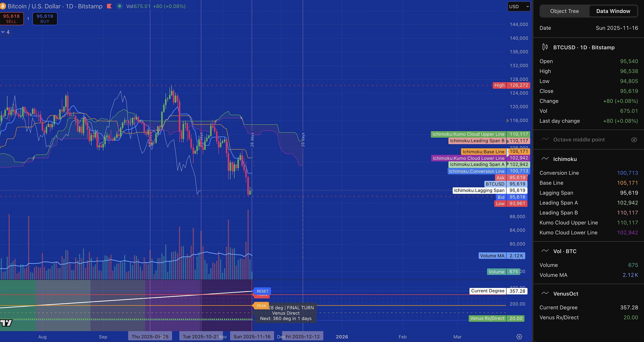
Task: Click the green market status dot
Action: pos(120,6)
